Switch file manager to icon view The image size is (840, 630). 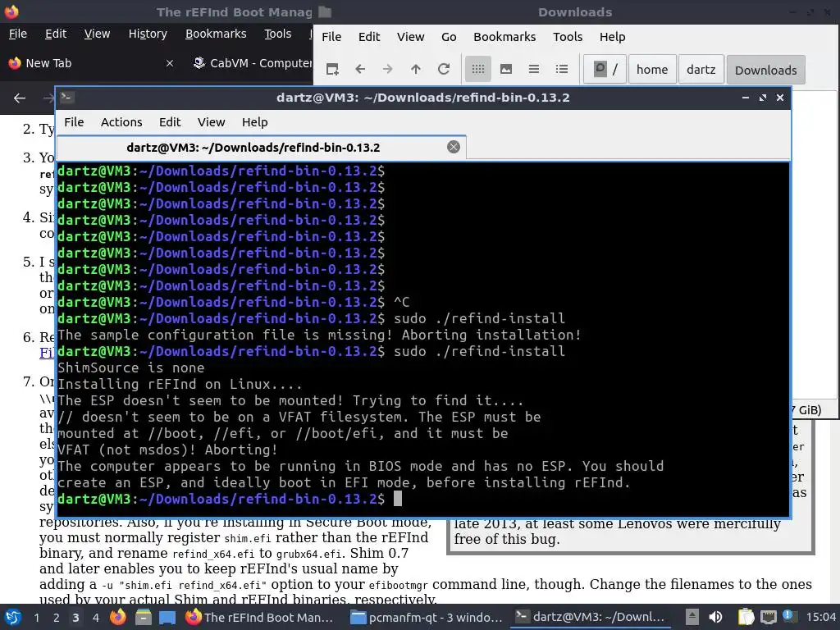(478, 69)
